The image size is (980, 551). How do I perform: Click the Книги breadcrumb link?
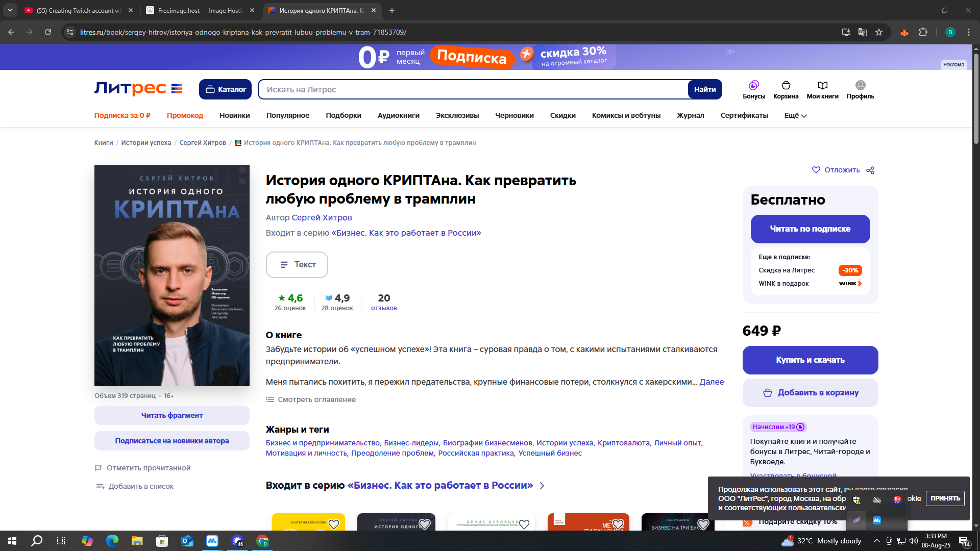[x=104, y=143]
